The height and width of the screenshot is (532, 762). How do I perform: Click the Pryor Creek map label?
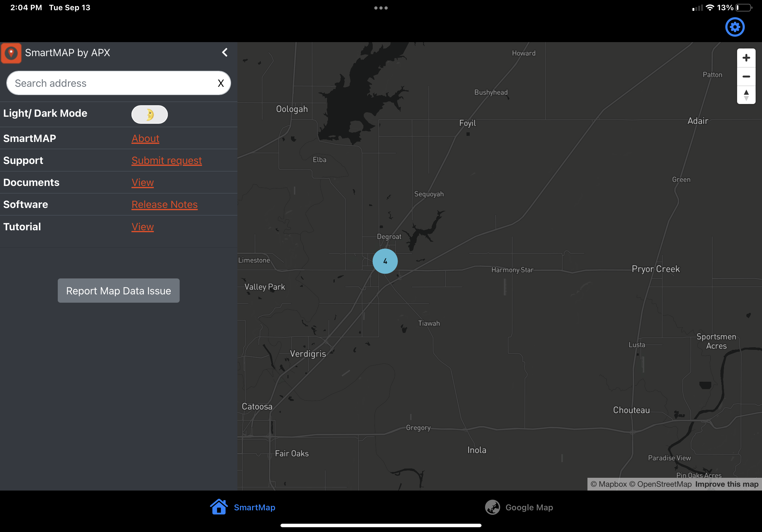click(655, 269)
